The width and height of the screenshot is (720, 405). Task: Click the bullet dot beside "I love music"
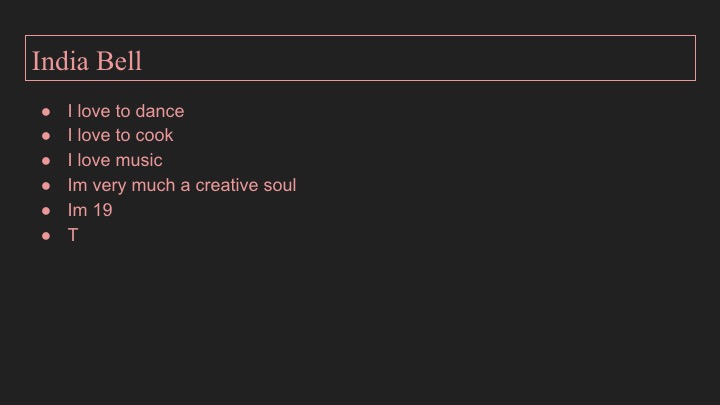[46, 161]
